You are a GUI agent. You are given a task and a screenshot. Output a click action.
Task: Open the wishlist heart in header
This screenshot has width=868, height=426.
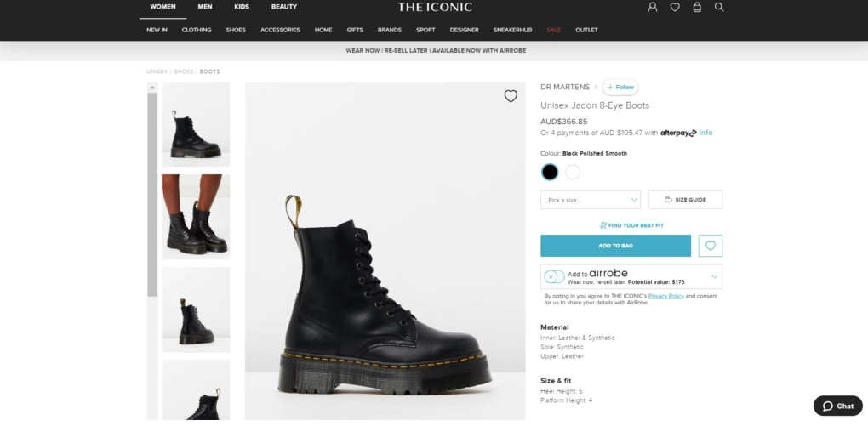pos(675,7)
